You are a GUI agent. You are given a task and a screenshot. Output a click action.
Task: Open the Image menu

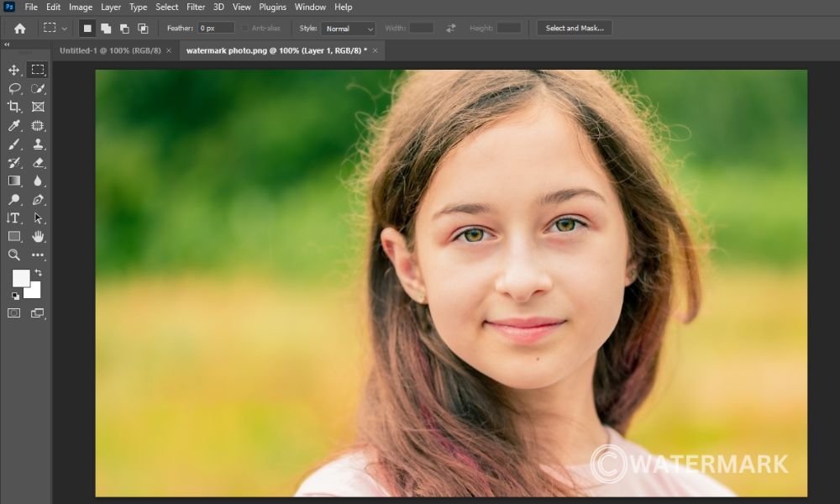[x=81, y=7]
